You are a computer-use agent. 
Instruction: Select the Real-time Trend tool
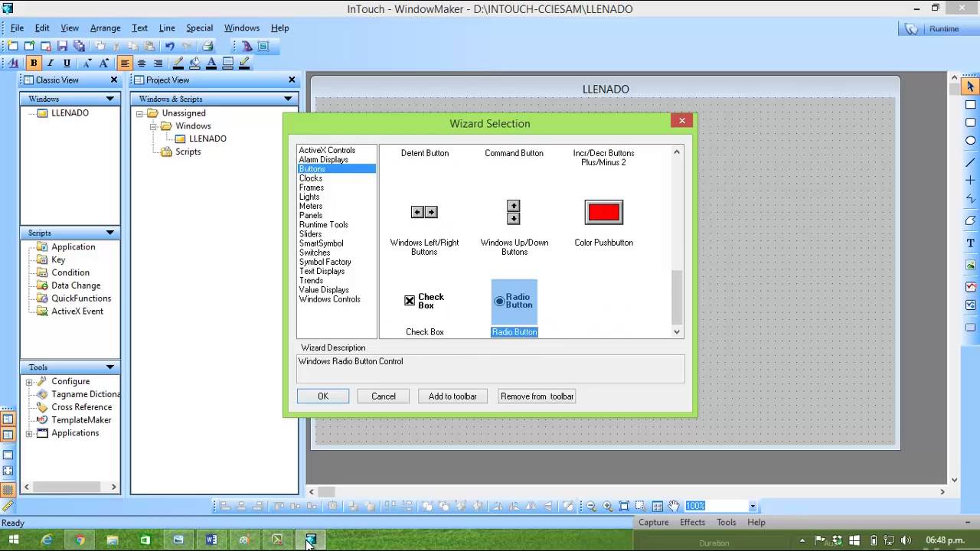pyautogui.click(x=970, y=287)
